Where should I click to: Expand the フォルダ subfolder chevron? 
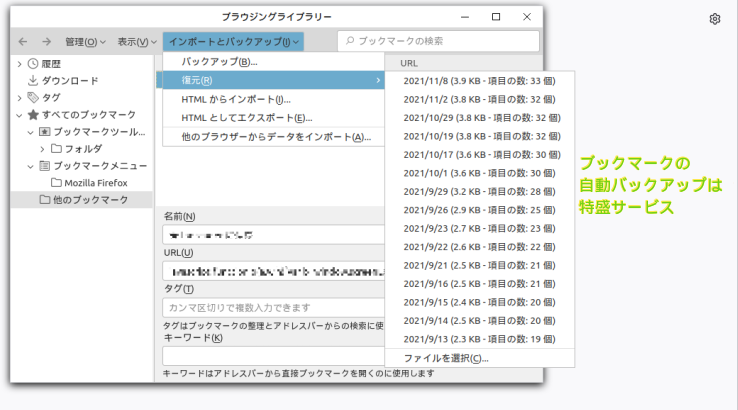point(43,149)
